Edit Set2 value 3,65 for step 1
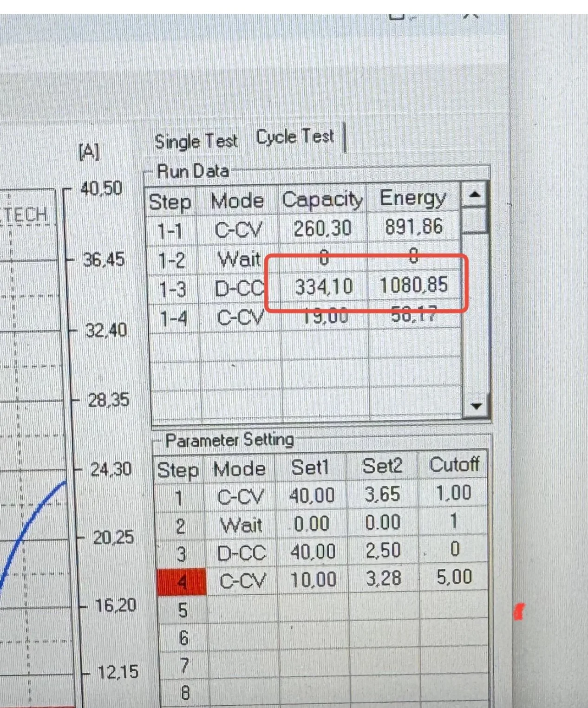588x708 pixels. click(382, 494)
